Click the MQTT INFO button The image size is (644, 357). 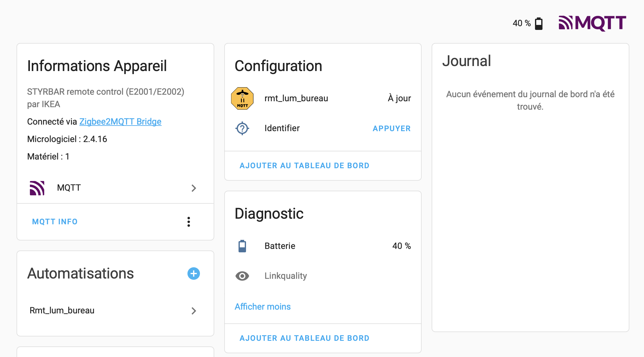(55, 221)
